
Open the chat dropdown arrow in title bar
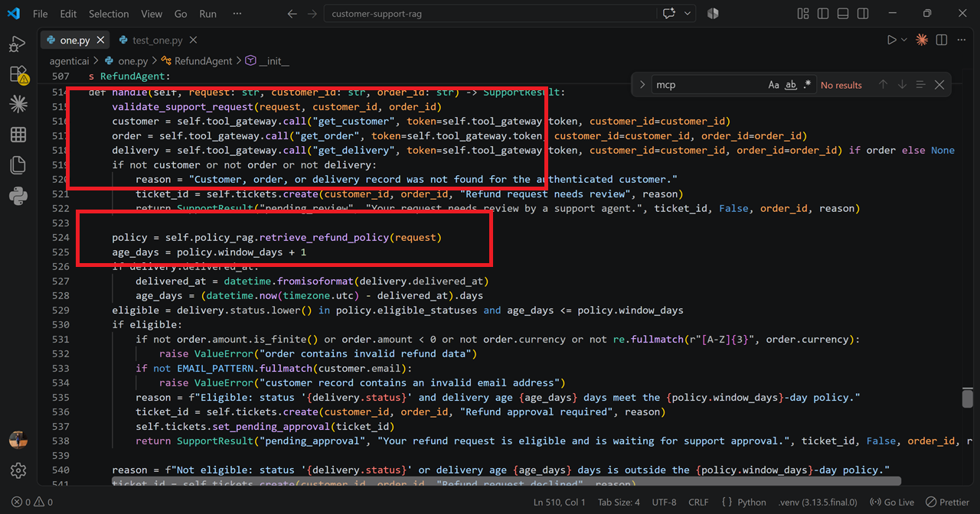688,14
